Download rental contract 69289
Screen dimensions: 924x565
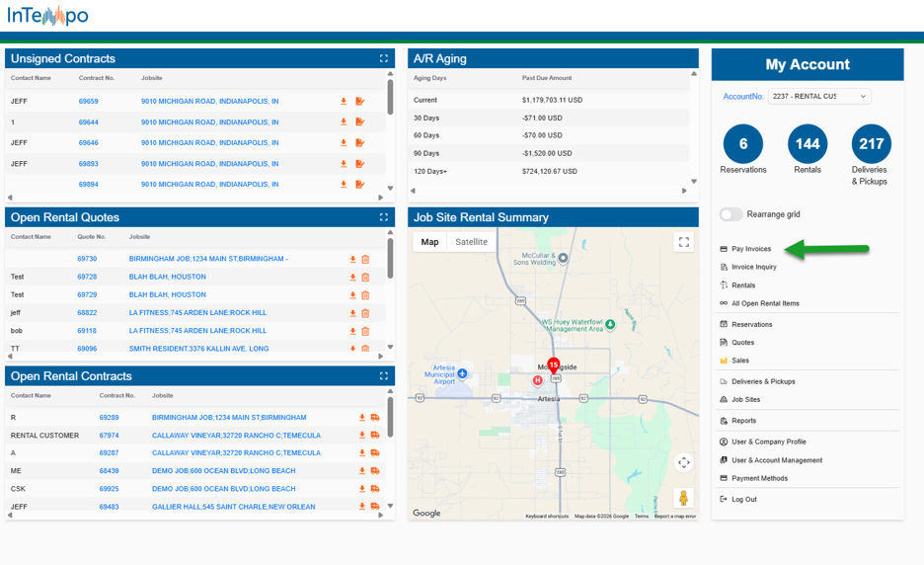[362, 418]
